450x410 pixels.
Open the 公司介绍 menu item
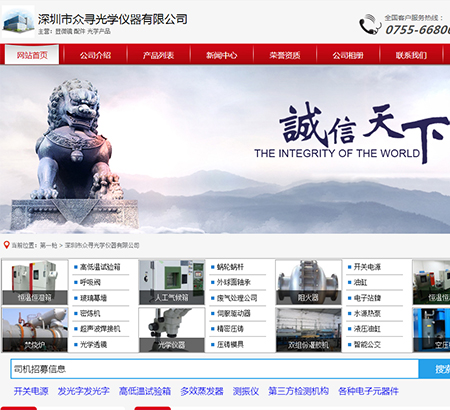(x=95, y=55)
